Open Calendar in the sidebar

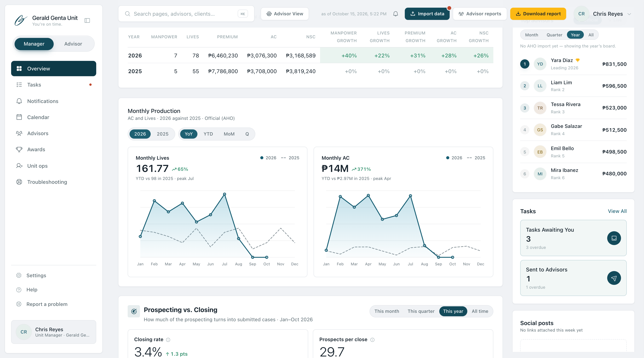[53, 117]
